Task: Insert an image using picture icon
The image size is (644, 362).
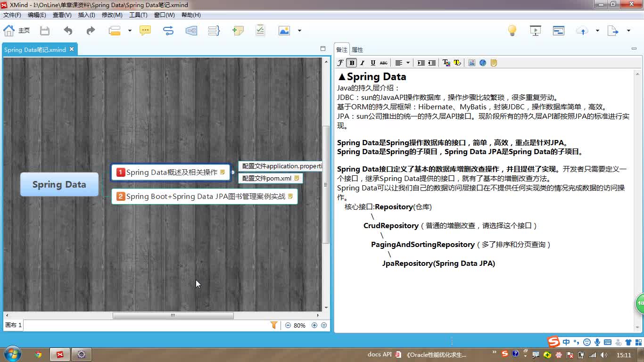Action: (284, 31)
